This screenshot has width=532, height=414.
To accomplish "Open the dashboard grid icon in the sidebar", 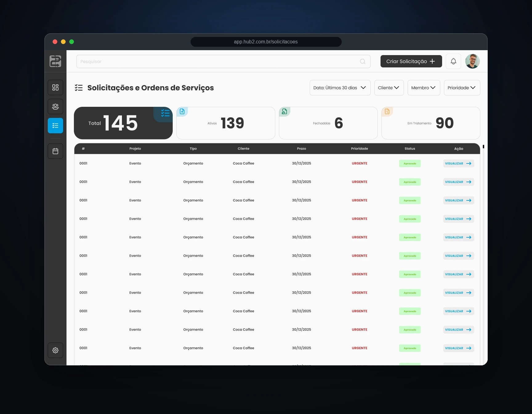I will (55, 87).
